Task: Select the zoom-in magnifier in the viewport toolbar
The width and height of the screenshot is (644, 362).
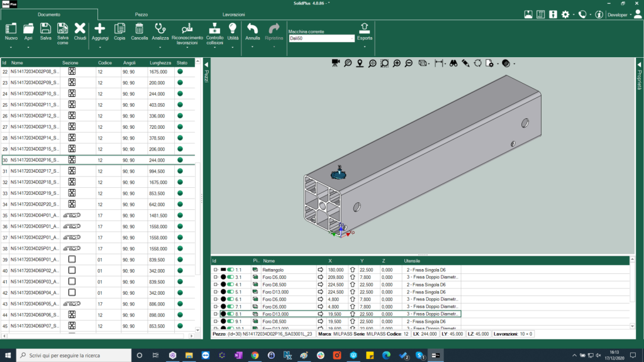Action: pos(396,63)
